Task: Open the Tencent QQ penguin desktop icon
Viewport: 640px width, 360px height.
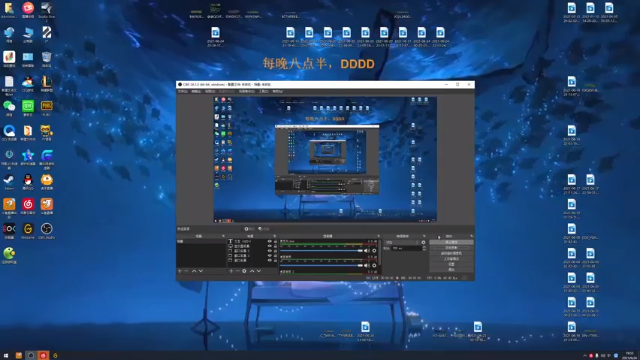Action: (x=28, y=182)
